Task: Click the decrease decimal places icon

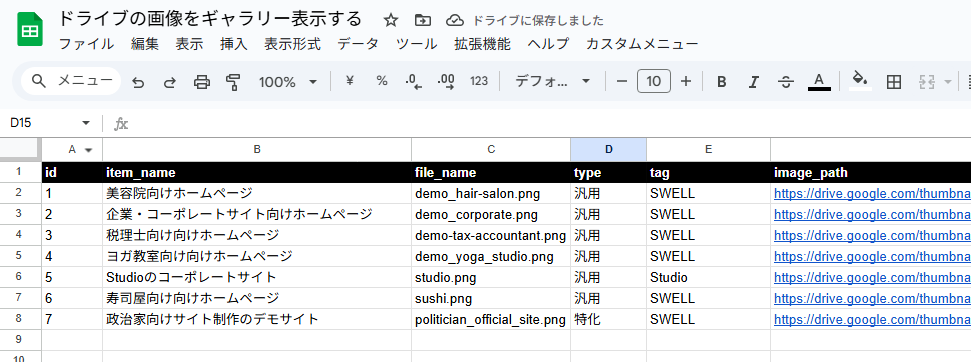Action: [413, 82]
